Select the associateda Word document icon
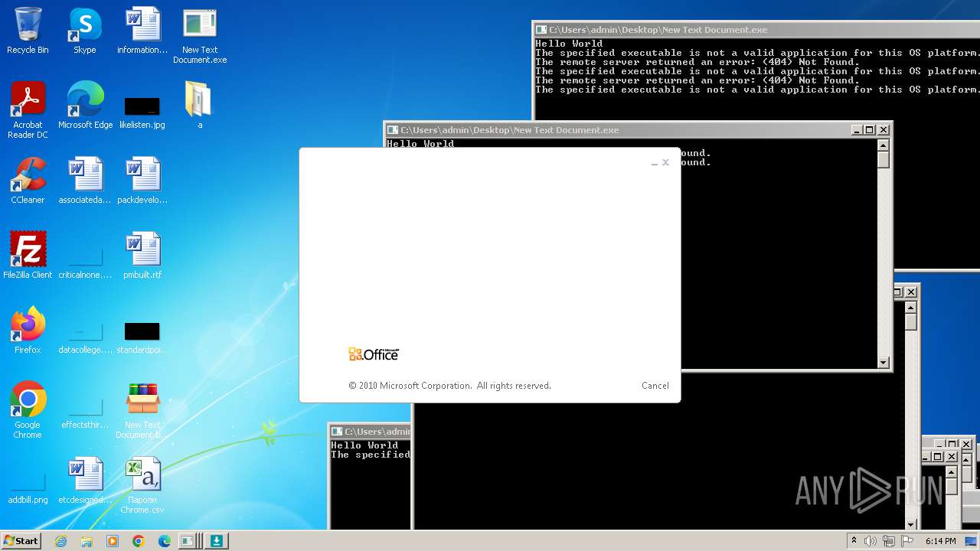 [85, 181]
